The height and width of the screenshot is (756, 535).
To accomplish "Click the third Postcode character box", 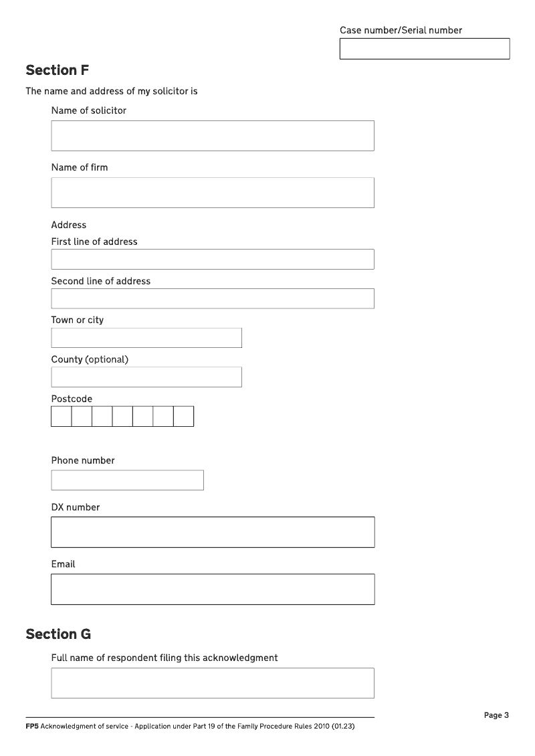I will (x=102, y=416).
